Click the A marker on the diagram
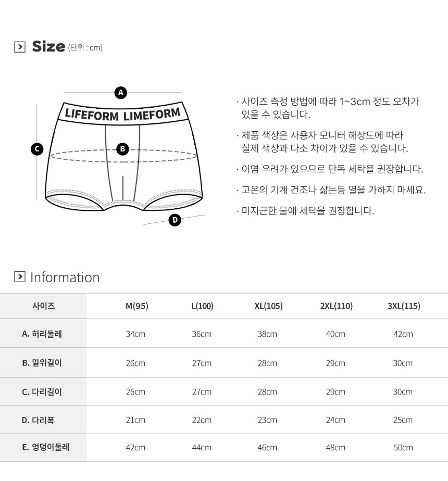This screenshot has height=481, width=448. (121, 93)
